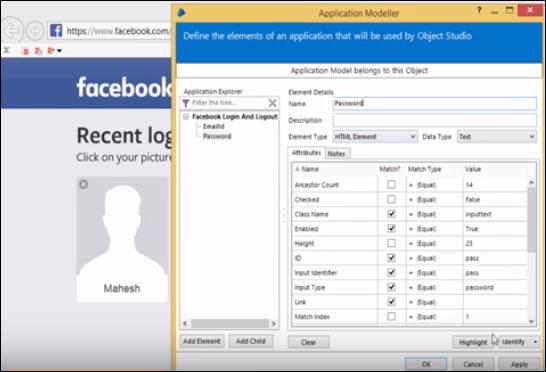Click the Blue Prism logo in title bar
546x372 pixels.
click(181, 13)
